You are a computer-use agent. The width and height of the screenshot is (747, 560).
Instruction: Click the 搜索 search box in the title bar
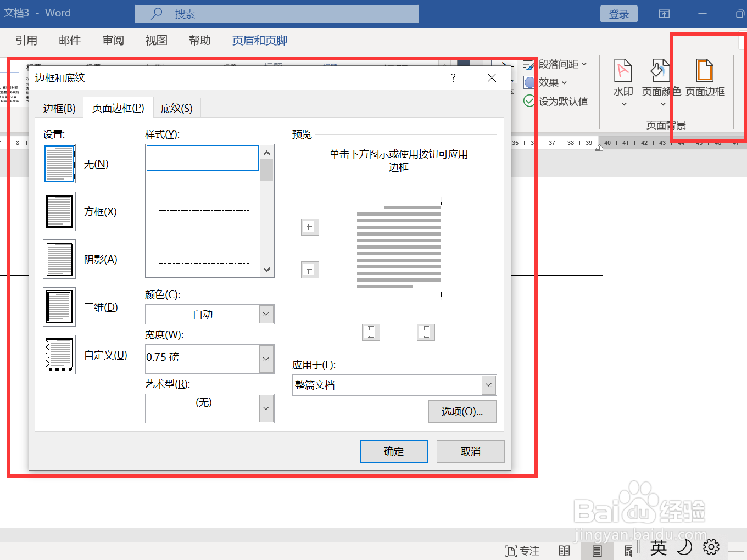pos(277,14)
